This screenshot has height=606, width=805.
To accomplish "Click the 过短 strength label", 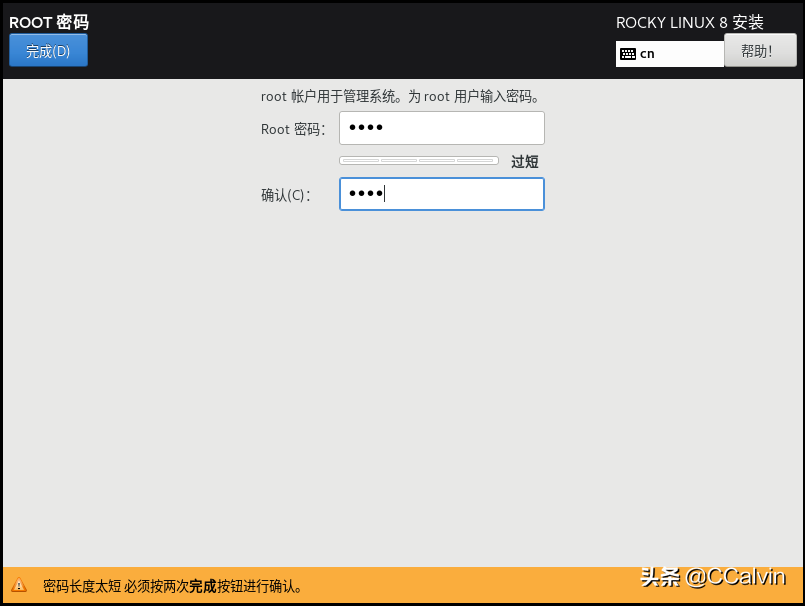I will pyautogui.click(x=525, y=161).
